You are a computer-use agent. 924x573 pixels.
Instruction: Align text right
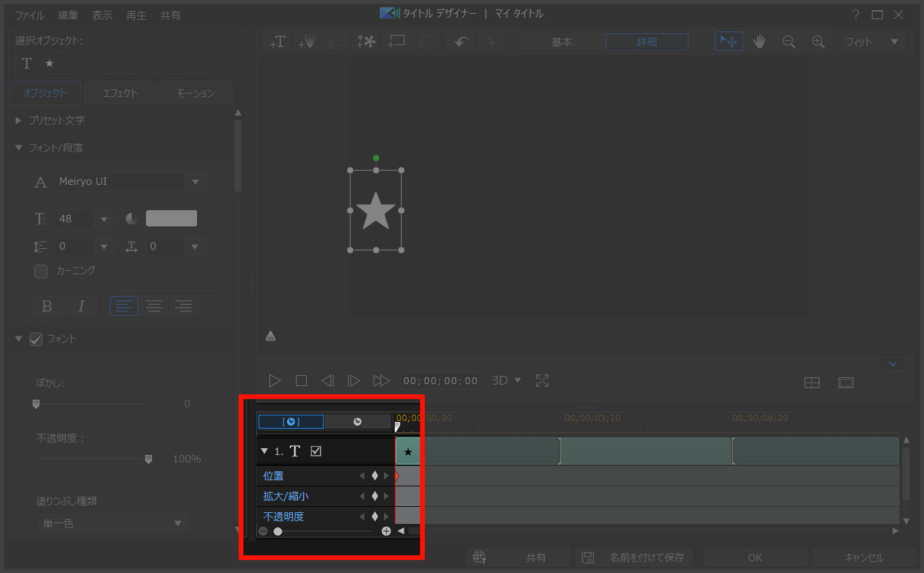tap(183, 306)
